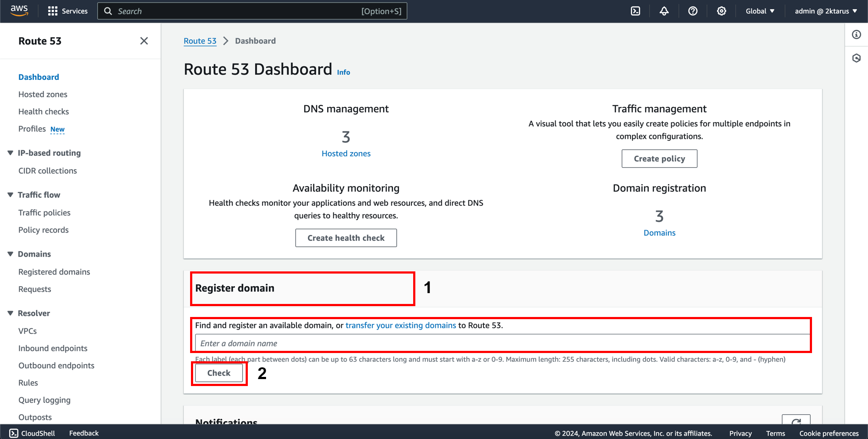Screen dimensions: 868x439
Task: Open Profiles in the sidebar
Action: [32, 129]
